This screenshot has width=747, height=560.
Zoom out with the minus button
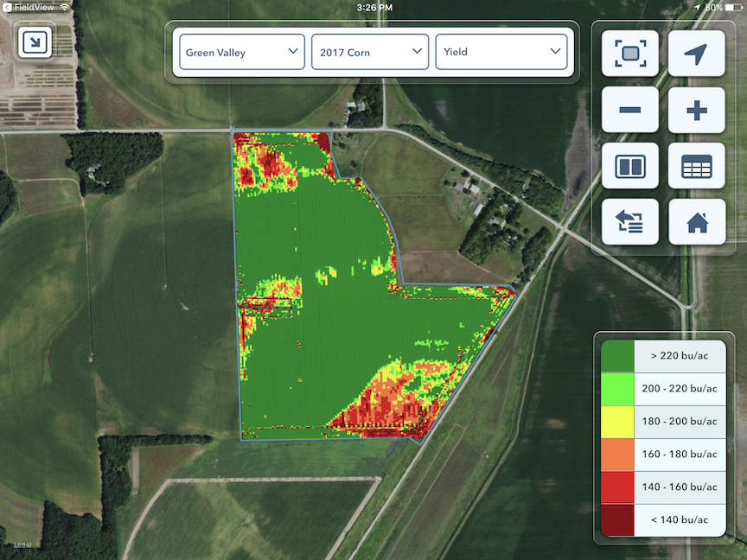[629, 110]
